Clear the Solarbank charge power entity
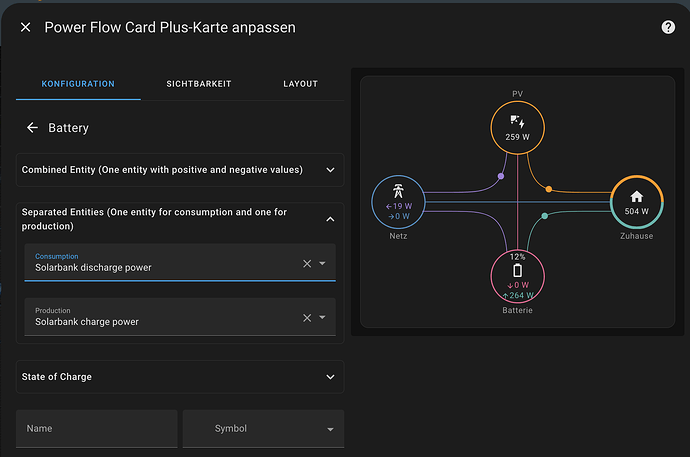Image resolution: width=690 pixels, height=457 pixels. [307, 318]
